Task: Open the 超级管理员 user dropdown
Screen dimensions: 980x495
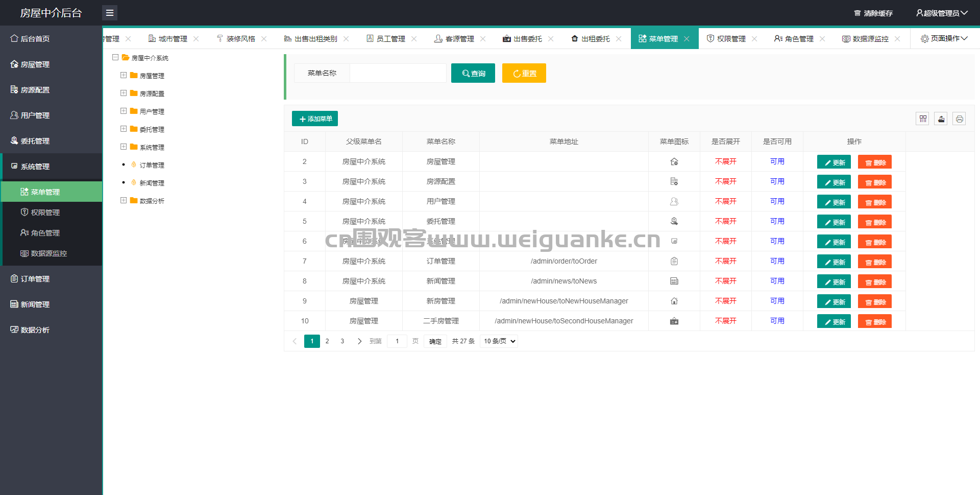Action: coord(942,13)
